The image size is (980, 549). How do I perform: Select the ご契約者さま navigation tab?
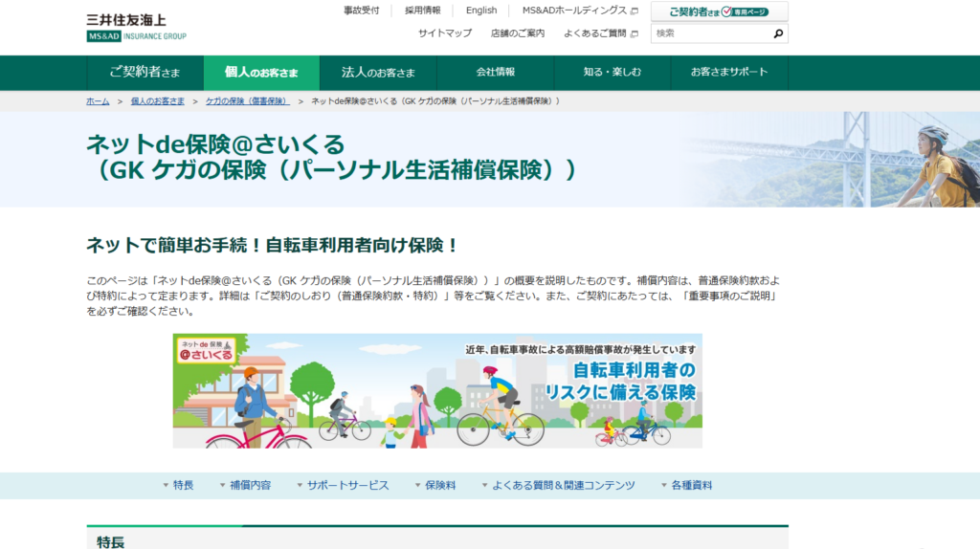(x=145, y=73)
